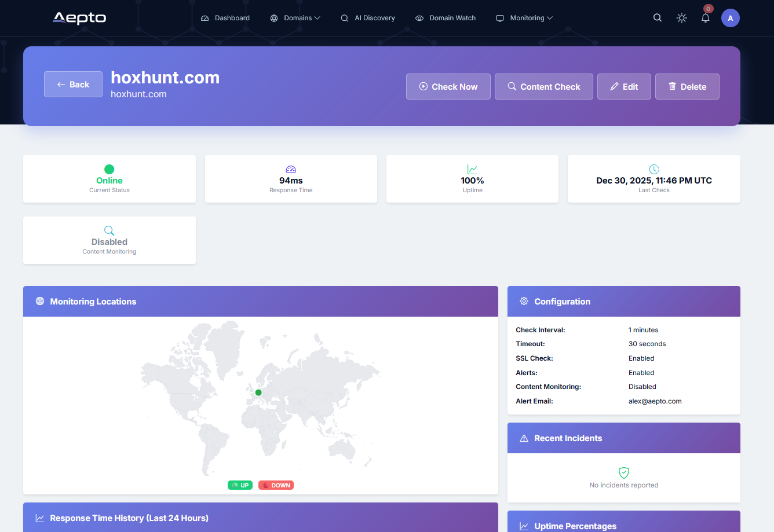
Task: Switch to the AI Discovery page
Action: pyautogui.click(x=368, y=18)
